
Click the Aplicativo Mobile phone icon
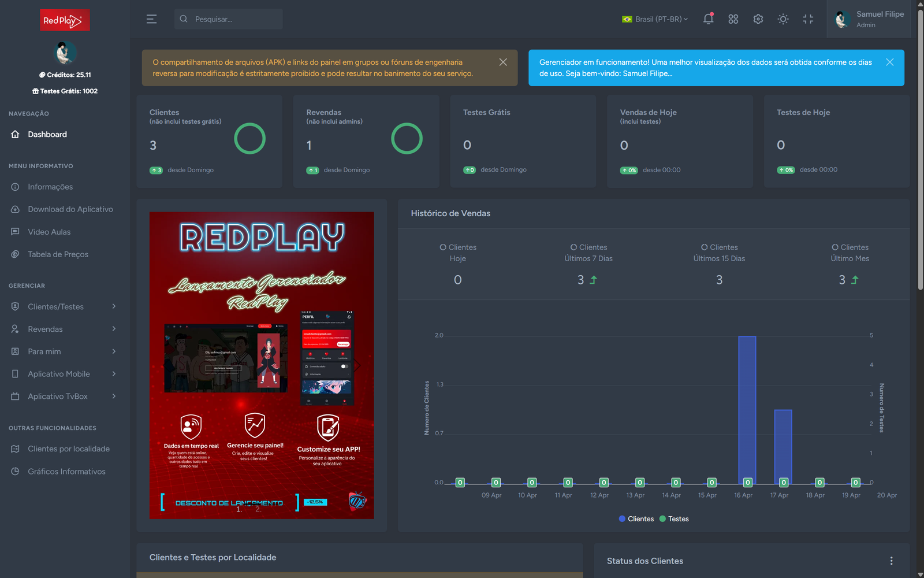coord(15,374)
